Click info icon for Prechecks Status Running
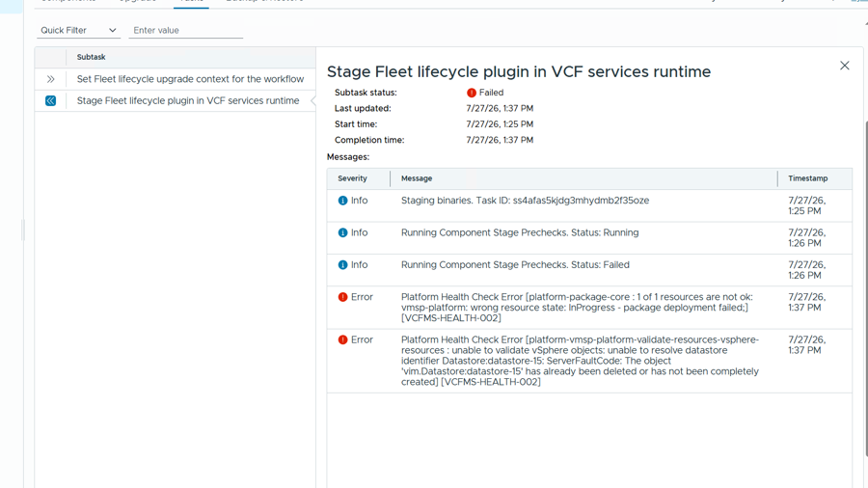 click(x=342, y=233)
